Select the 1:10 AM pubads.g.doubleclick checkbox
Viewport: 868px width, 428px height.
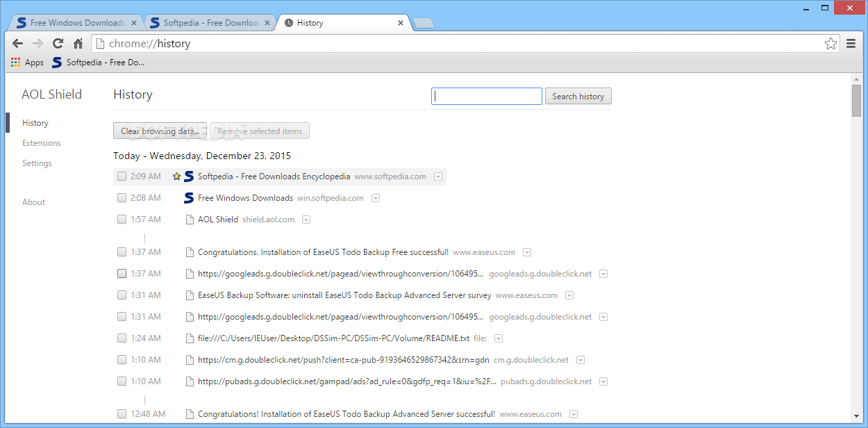point(122,381)
